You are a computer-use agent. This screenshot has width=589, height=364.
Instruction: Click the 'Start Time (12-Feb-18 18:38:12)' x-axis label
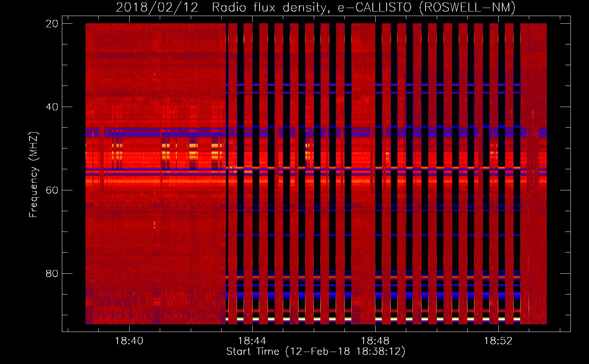pyautogui.click(x=316, y=352)
